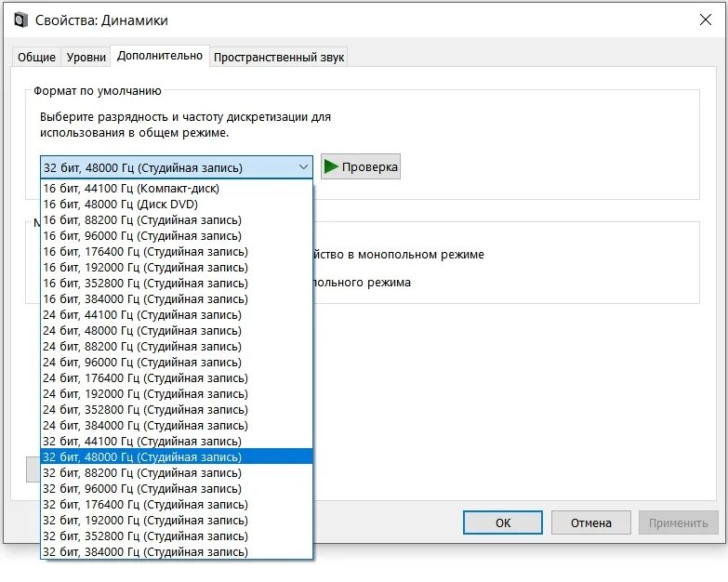The width and height of the screenshot is (728, 582).
Task: Click OK to confirm settings
Action: 503,522
